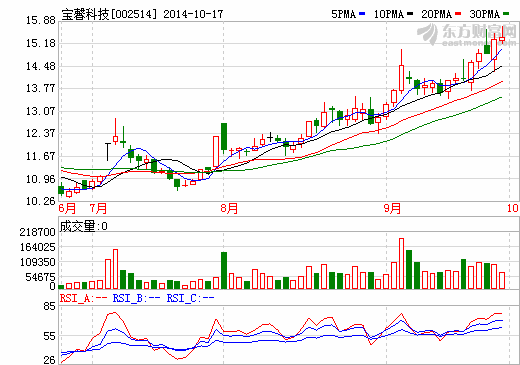The image size is (520, 365).
Task: Click the 成交量:0 volume label
Action: tap(84, 226)
